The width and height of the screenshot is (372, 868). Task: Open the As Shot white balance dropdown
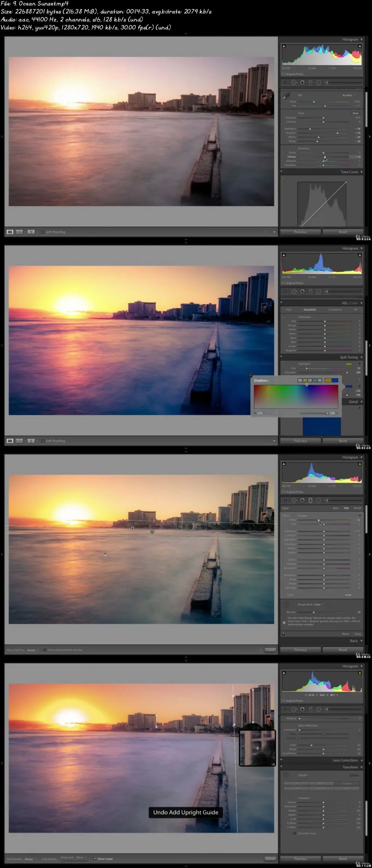coord(348,95)
